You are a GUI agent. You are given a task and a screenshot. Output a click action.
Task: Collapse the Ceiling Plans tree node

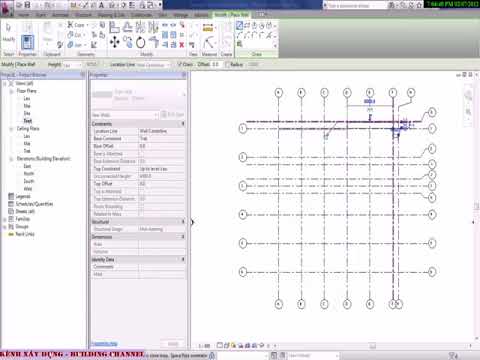[12, 129]
